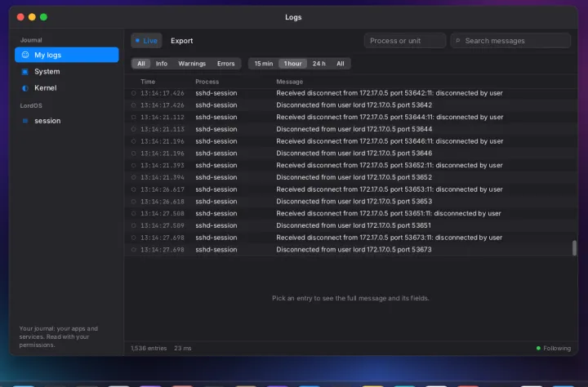The width and height of the screenshot is (588, 387).
Task: Click the level dot of the 13:14:21.393 row
Action: pyautogui.click(x=133, y=165)
